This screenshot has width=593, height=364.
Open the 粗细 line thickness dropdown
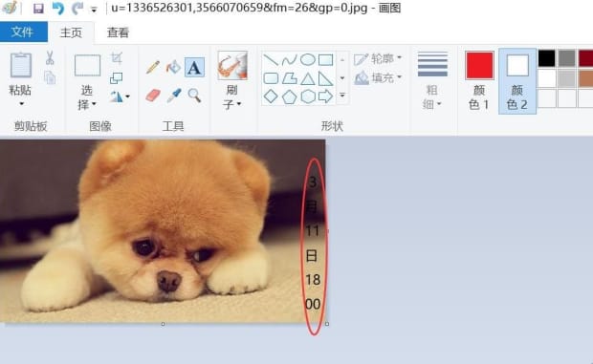432,80
